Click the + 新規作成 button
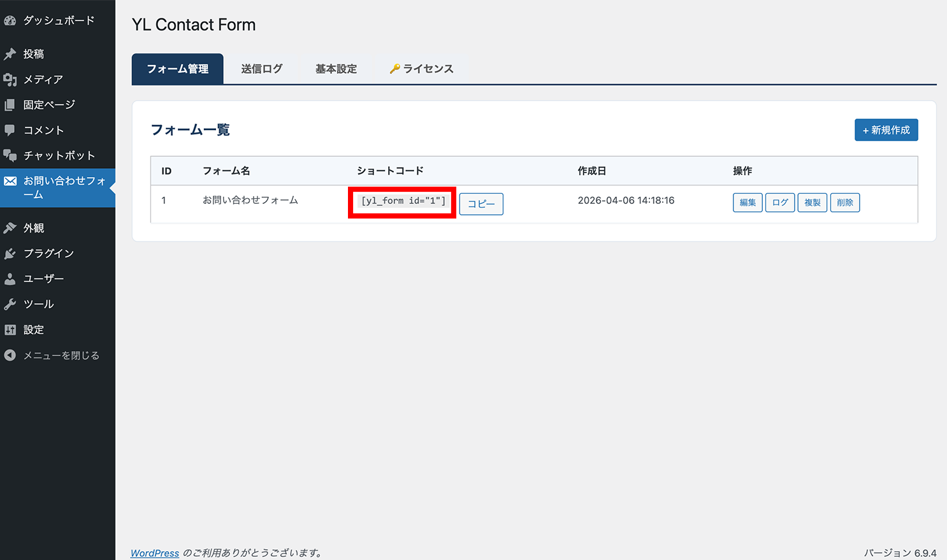947x560 pixels. 886,130
